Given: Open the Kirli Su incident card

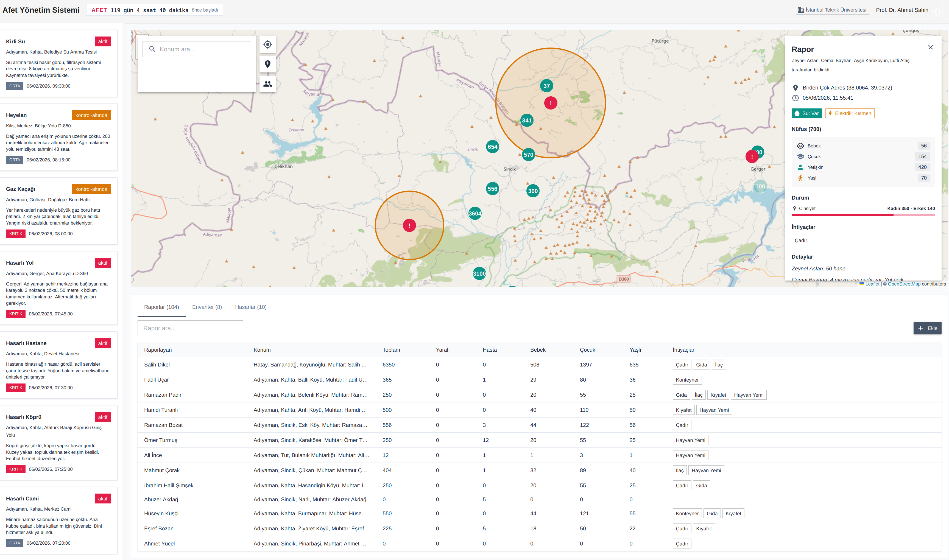Looking at the screenshot, I should pos(59,63).
